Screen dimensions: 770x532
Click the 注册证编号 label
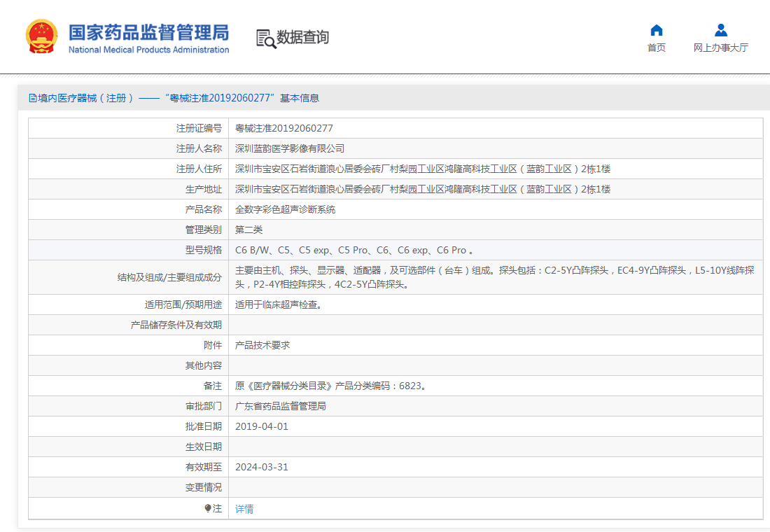pyautogui.click(x=199, y=128)
